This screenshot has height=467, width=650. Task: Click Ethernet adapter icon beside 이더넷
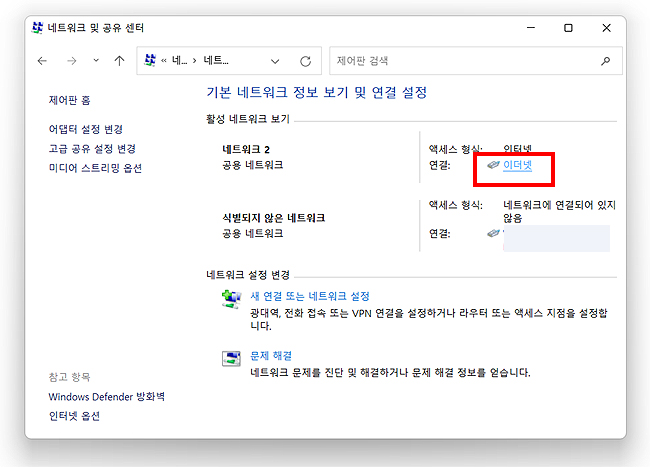tap(493, 165)
